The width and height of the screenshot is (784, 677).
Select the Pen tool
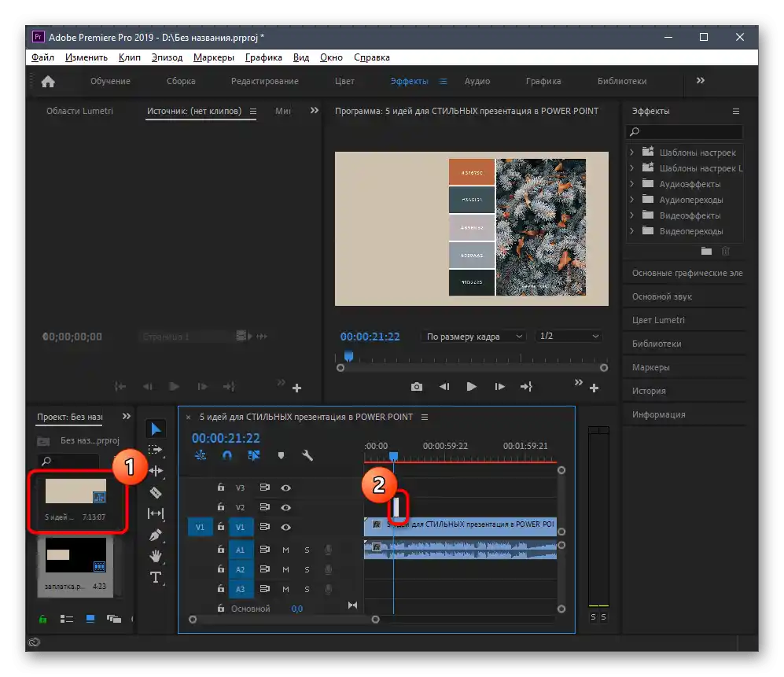pyautogui.click(x=156, y=535)
